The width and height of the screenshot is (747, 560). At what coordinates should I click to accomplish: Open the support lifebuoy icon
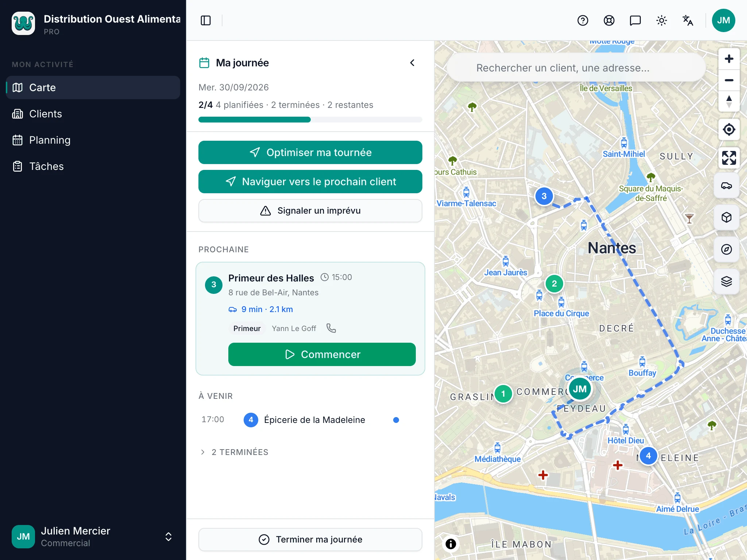[x=609, y=20]
